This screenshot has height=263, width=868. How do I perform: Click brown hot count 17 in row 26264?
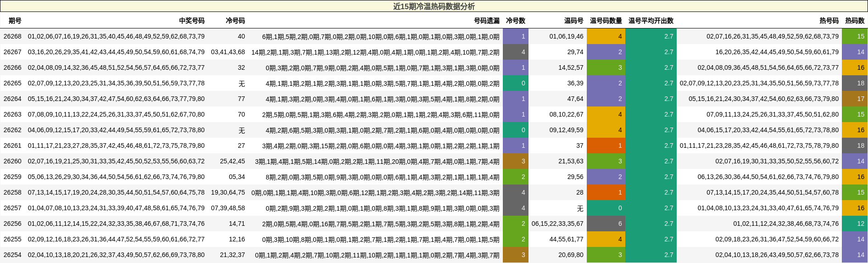pos(855,99)
